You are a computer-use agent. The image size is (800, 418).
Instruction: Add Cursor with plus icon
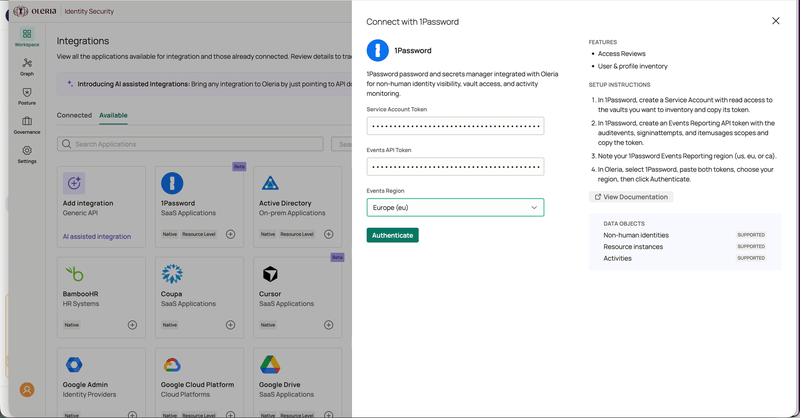tap(329, 325)
